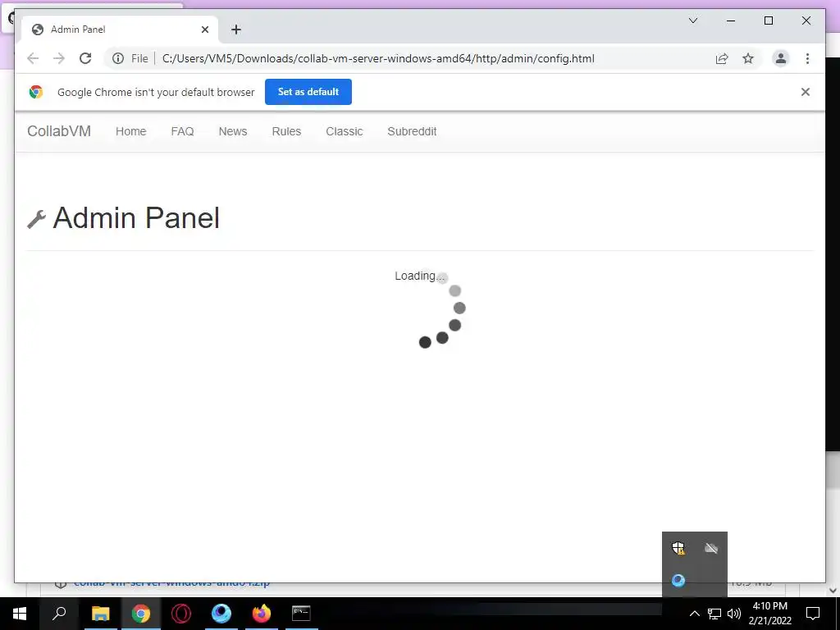Image resolution: width=840 pixels, height=630 pixels.
Task: Open the News navigation link
Action: point(232,131)
